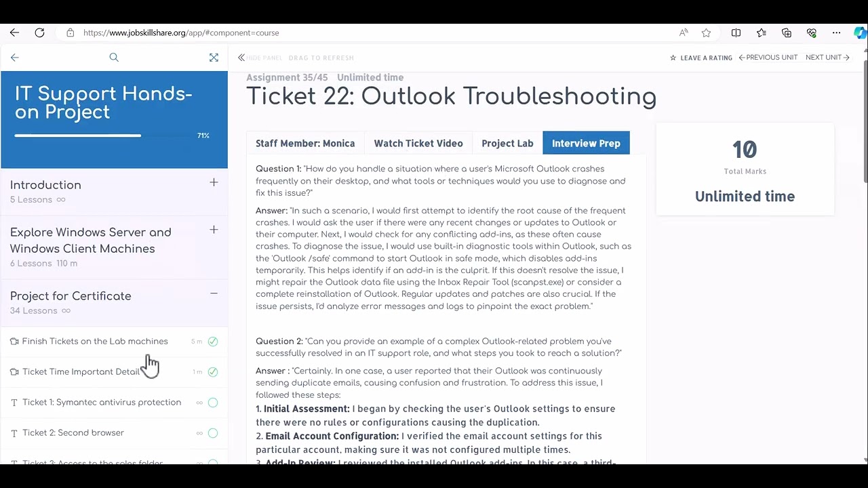Screen dimensions: 868x488
Task: Click the text icon beside Ticket 2 lesson
Action: tap(14, 433)
